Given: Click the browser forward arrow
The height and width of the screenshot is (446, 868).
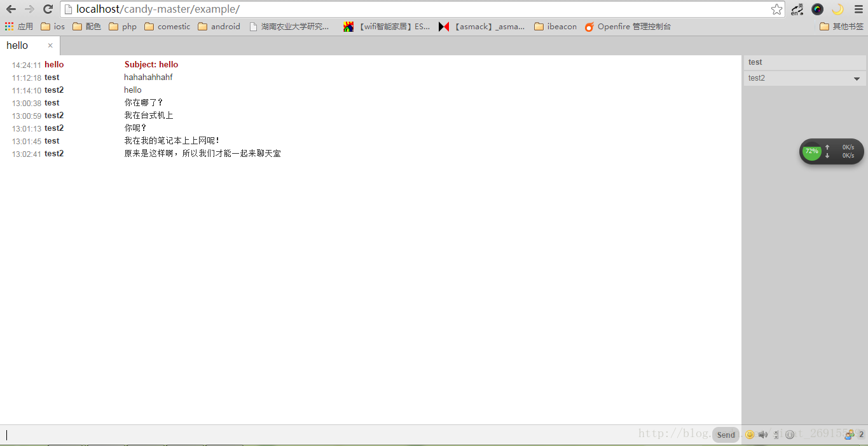Looking at the screenshot, I should tap(29, 9).
